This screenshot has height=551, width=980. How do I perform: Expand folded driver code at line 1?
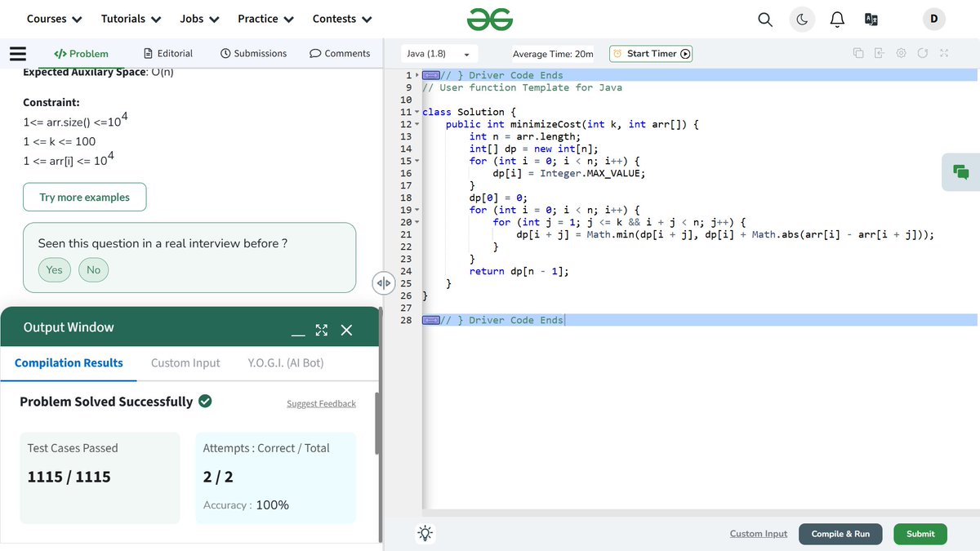tap(416, 75)
